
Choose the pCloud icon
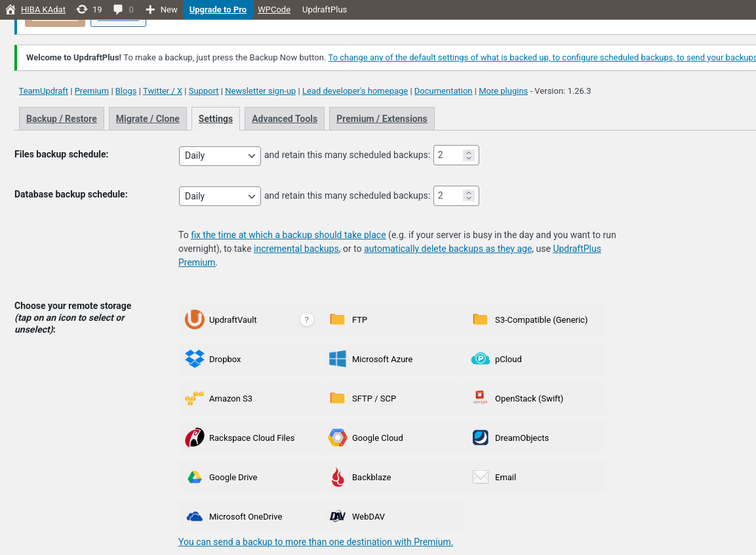pyautogui.click(x=480, y=359)
